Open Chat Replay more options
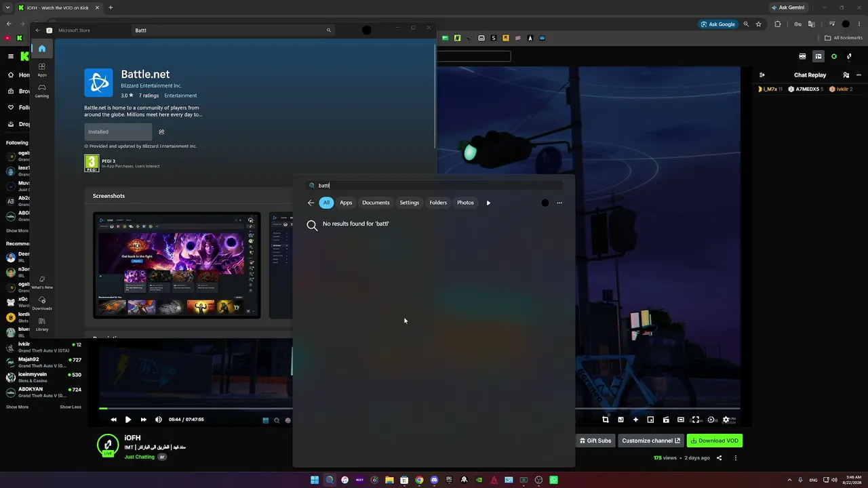This screenshot has width=868, height=488. click(x=859, y=75)
